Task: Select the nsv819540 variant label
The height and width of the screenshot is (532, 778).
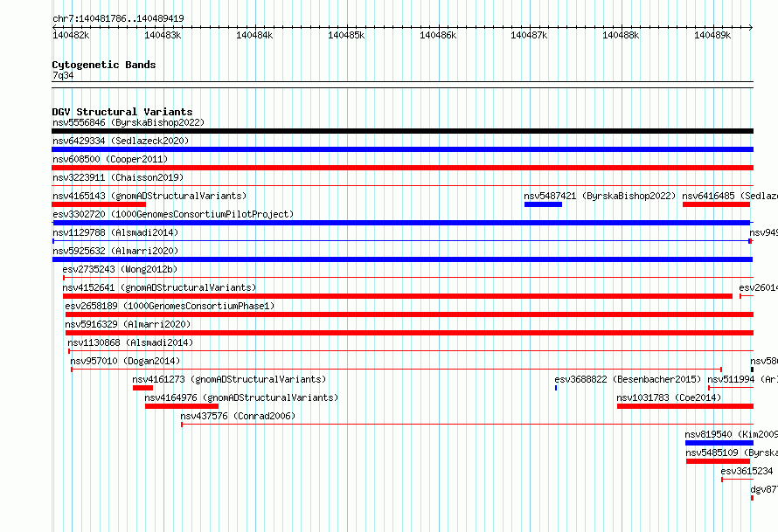Action: (732, 434)
